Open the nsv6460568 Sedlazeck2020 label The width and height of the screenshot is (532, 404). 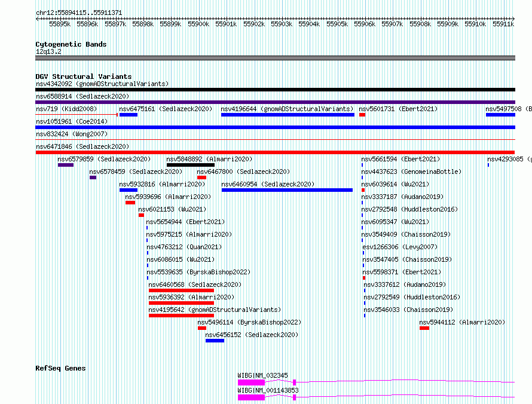pyautogui.click(x=195, y=284)
